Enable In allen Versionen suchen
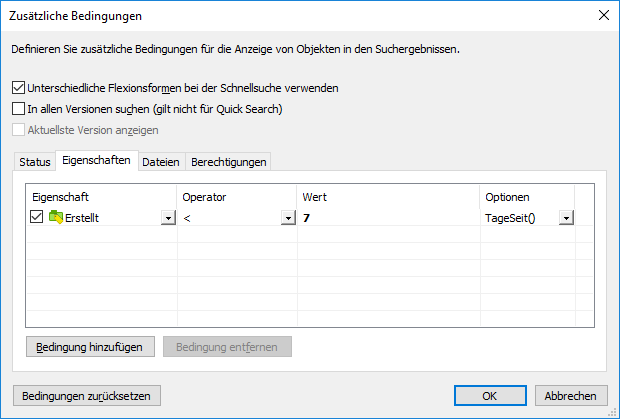Viewport: 620px width, 419px height. tap(18, 109)
